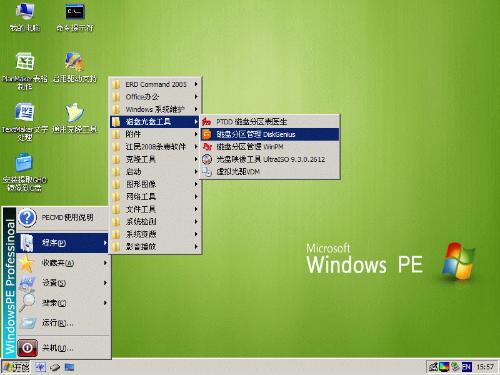Expand the 图形图像 graphics submenu

155,184
